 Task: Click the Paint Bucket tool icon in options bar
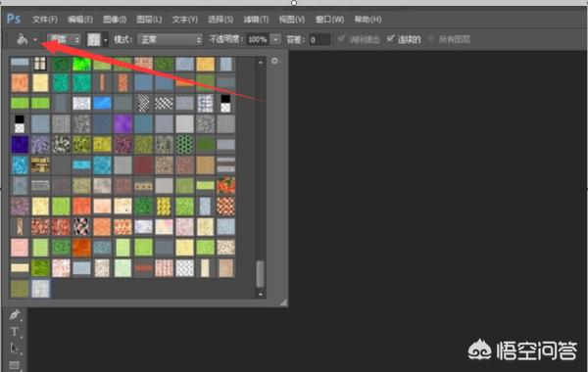click(23, 39)
